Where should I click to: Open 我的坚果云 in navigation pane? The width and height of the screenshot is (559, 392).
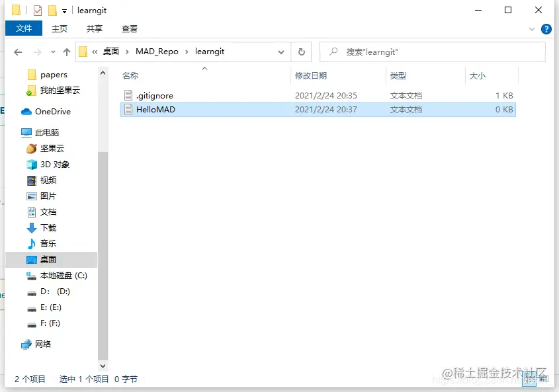60,91
